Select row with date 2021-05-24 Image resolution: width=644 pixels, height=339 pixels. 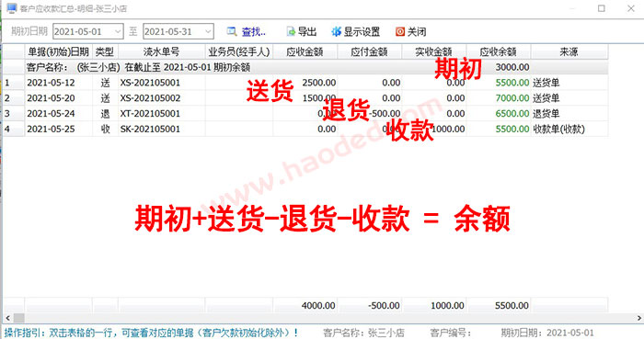[305, 114]
